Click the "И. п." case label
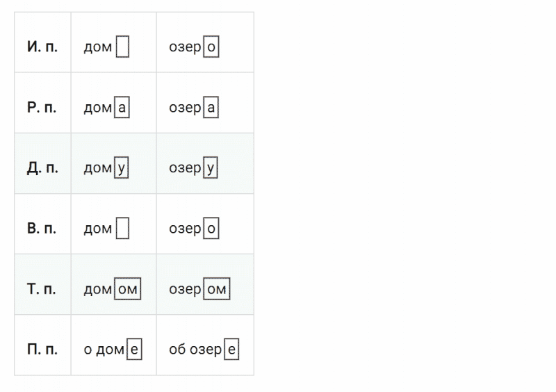The image size is (556, 392). pos(42,47)
